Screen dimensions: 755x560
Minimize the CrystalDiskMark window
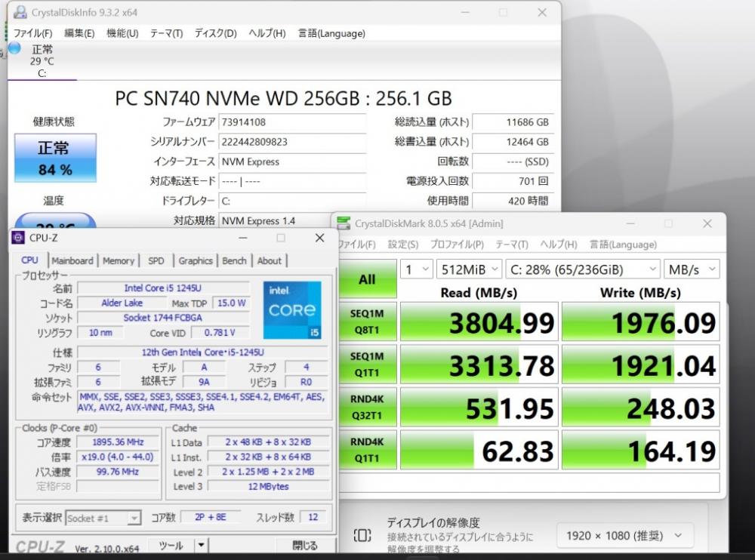click(630, 223)
